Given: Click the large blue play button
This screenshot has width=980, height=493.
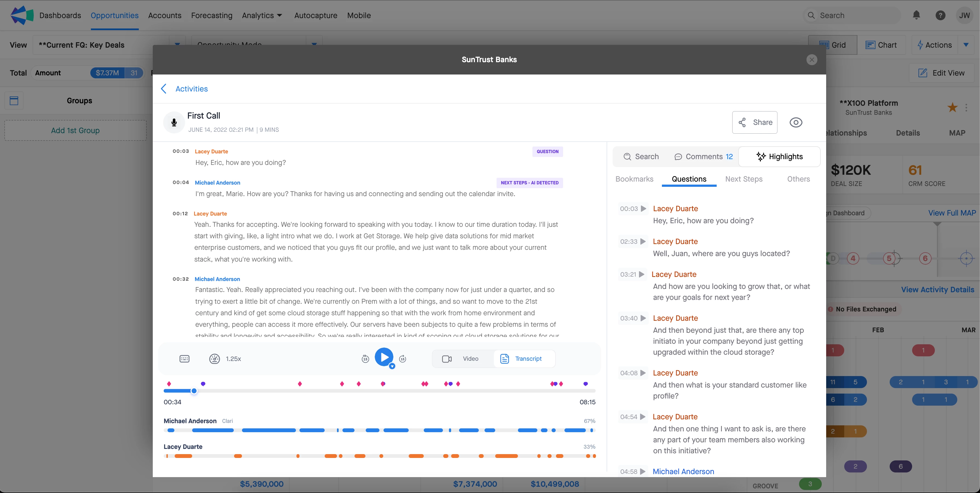Looking at the screenshot, I should pos(384,357).
